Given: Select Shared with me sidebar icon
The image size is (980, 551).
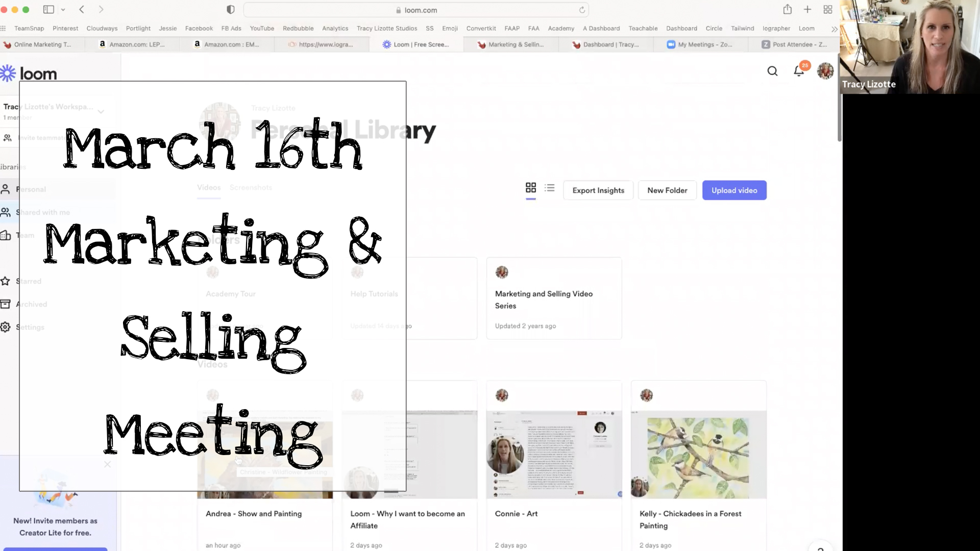Looking at the screenshot, I should (x=6, y=212).
